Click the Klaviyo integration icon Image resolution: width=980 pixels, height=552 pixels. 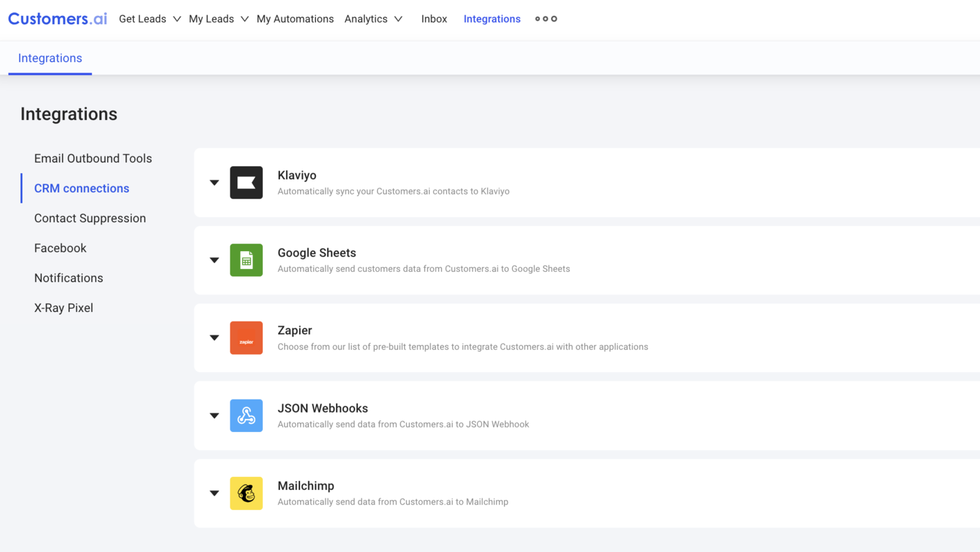pos(246,182)
